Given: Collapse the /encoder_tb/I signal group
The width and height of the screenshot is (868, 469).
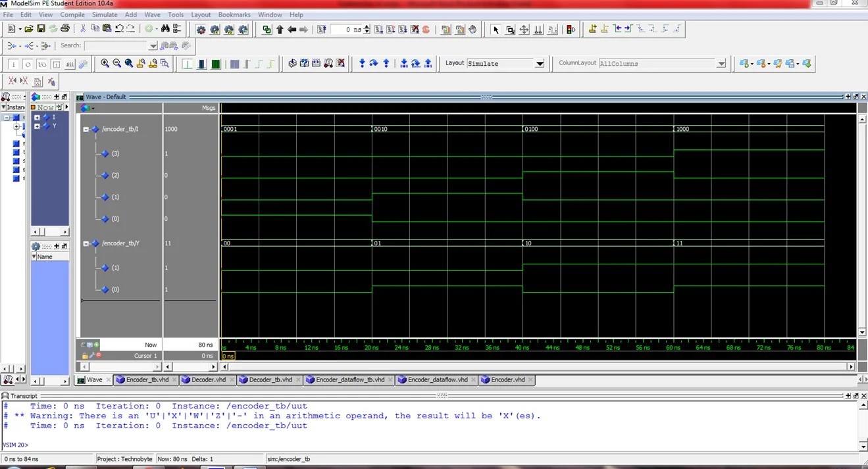Looking at the screenshot, I should (86, 130).
